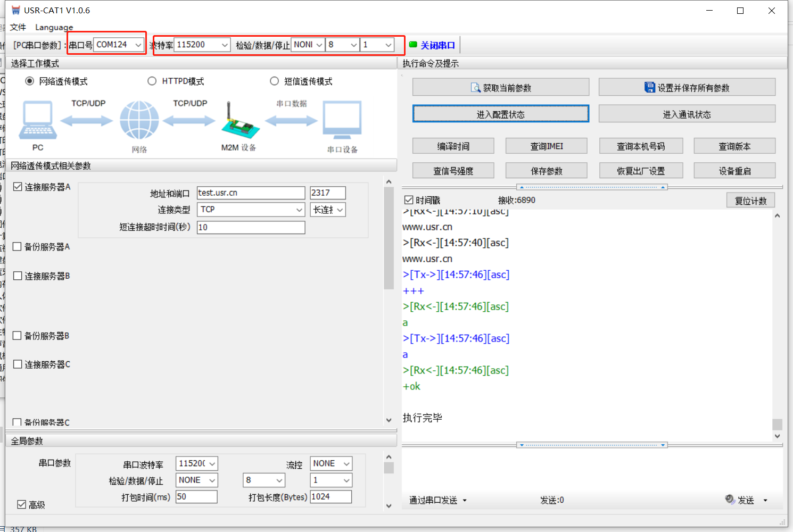Select HTTPD模式 radio button
The width and height of the screenshot is (793, 532).
coord(152,81)
